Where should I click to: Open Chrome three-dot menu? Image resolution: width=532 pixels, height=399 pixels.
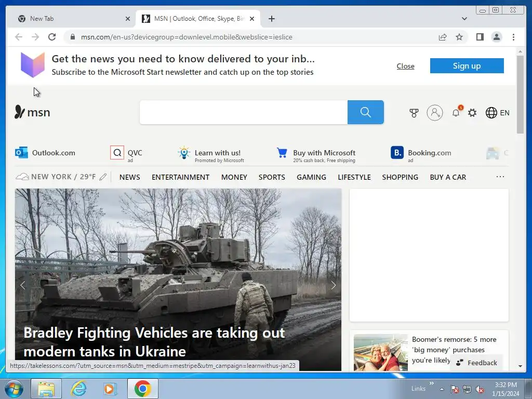513,37
